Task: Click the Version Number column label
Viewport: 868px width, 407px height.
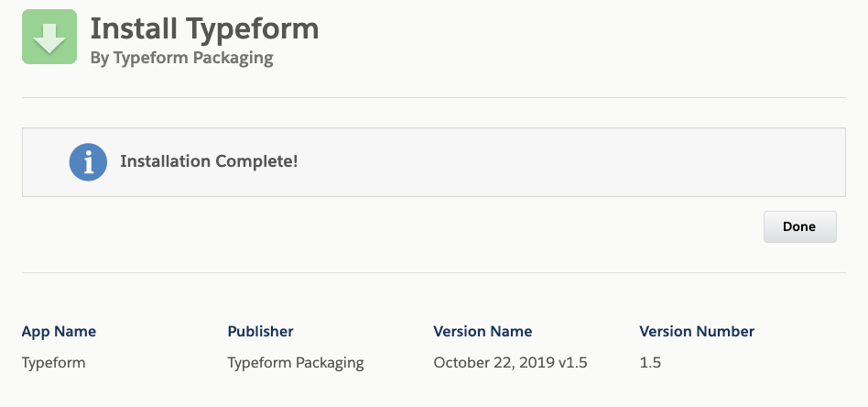Action: 697,332
